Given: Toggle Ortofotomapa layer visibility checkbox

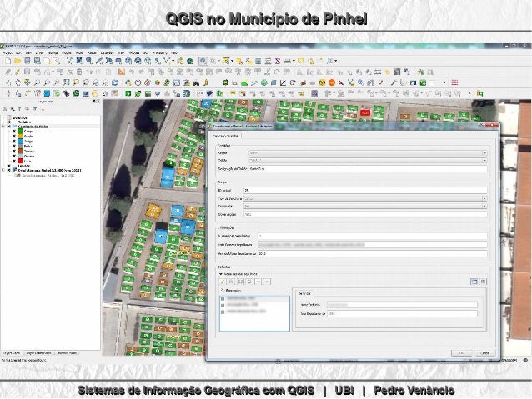Looking at the screenshot, I should click(9, 171).
